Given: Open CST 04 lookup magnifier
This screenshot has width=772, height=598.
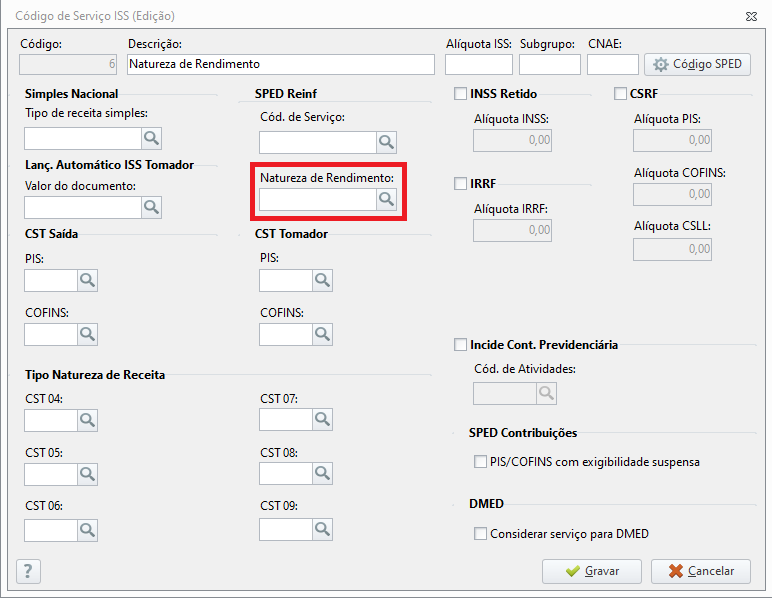Looking at the screenshot, I should (88, 420).
